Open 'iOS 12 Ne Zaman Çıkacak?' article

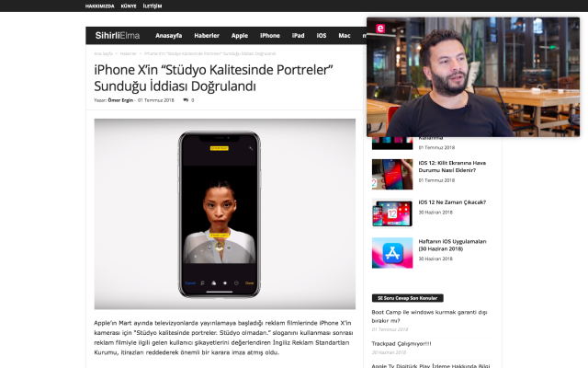(452, 202)
